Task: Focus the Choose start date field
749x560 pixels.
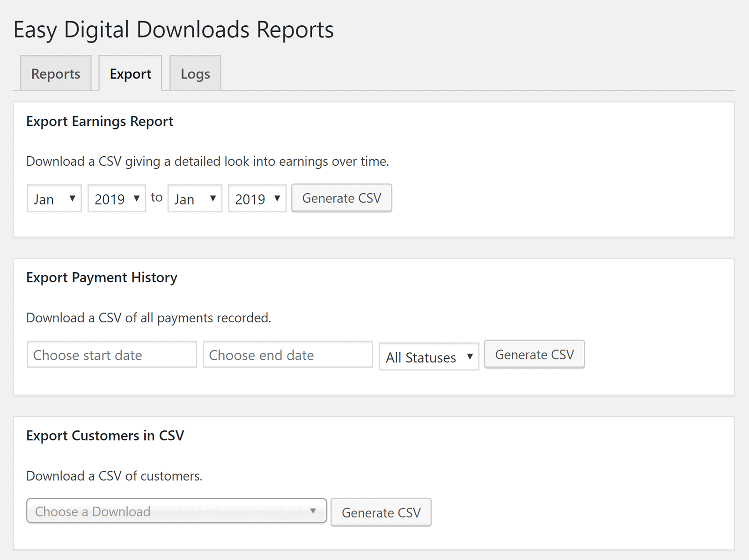Action: [x=112, y=355]
